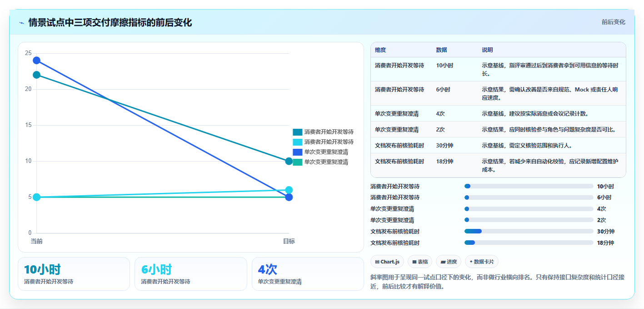The image size is (644, 309).
Task: Toggle the green 单次变更重复澄清 legend entry
Action: coord(320,162)
